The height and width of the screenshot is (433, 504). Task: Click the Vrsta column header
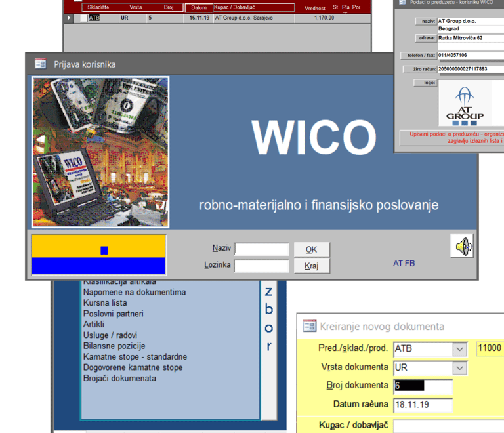tap(136, 7)
